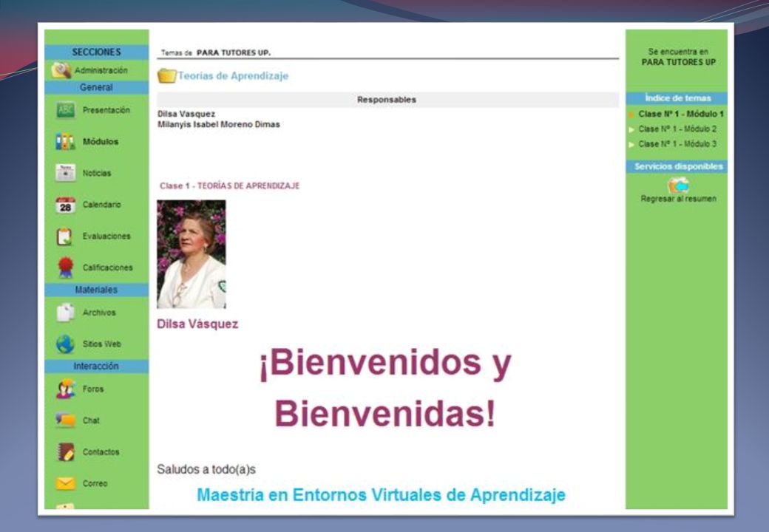
Task: Select the Módulos menu entry
Action: point(101,142)
